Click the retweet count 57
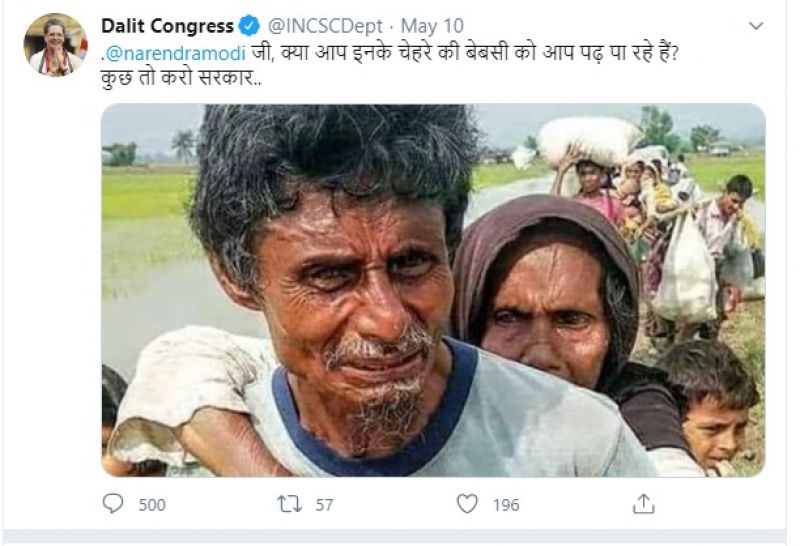800x546 pixels. [x=324, y=505]
